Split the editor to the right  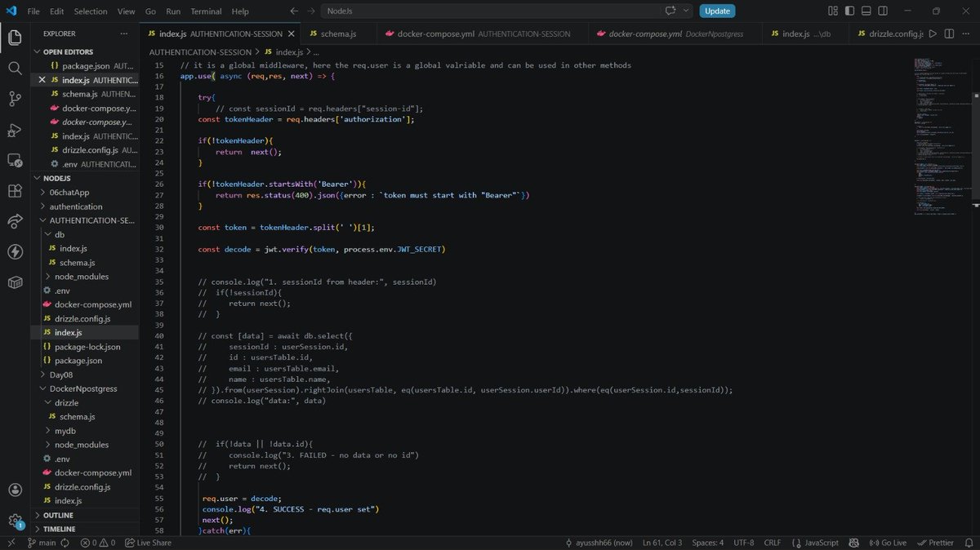951,33
